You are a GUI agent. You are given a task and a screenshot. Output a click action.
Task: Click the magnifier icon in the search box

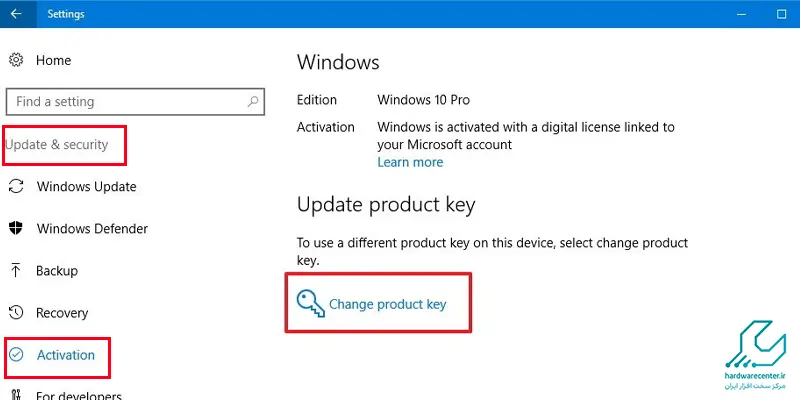(253, 102)
